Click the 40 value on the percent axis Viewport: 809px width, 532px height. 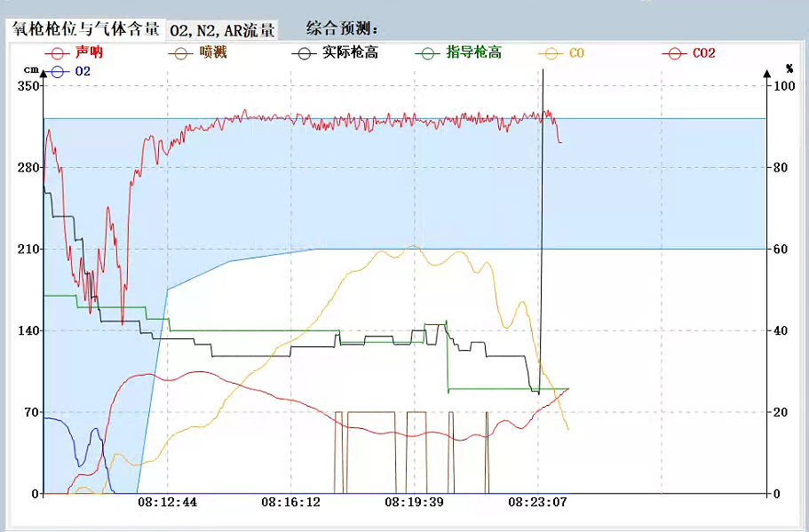[x=781, y=330]
